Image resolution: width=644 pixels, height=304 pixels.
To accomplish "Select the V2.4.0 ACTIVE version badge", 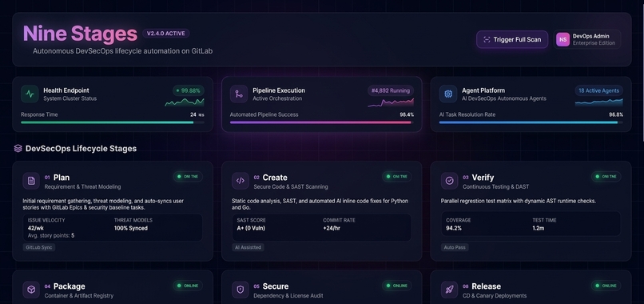I will coord(166,34).
